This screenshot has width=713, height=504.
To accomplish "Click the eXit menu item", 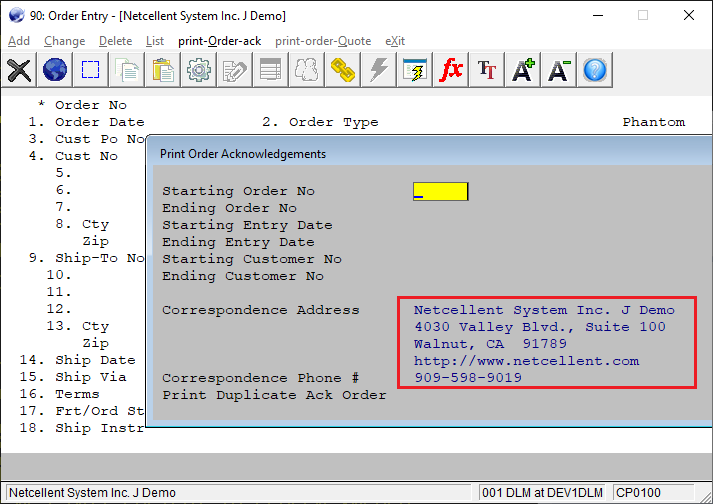I will tap(395, 41).
